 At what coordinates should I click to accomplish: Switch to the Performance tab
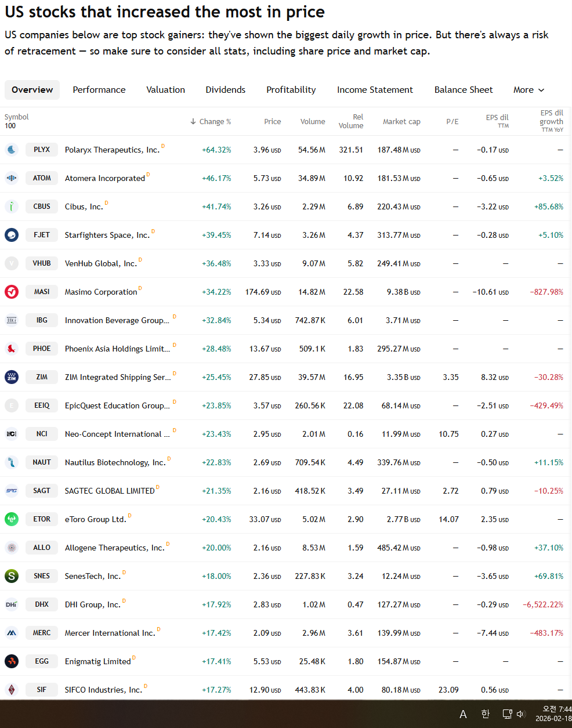(x=99, y=90)
